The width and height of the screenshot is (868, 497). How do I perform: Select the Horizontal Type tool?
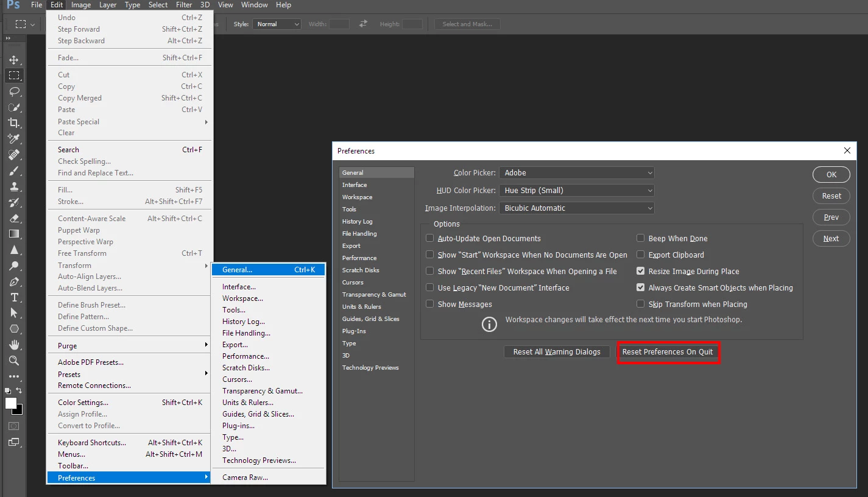(13, 297)
